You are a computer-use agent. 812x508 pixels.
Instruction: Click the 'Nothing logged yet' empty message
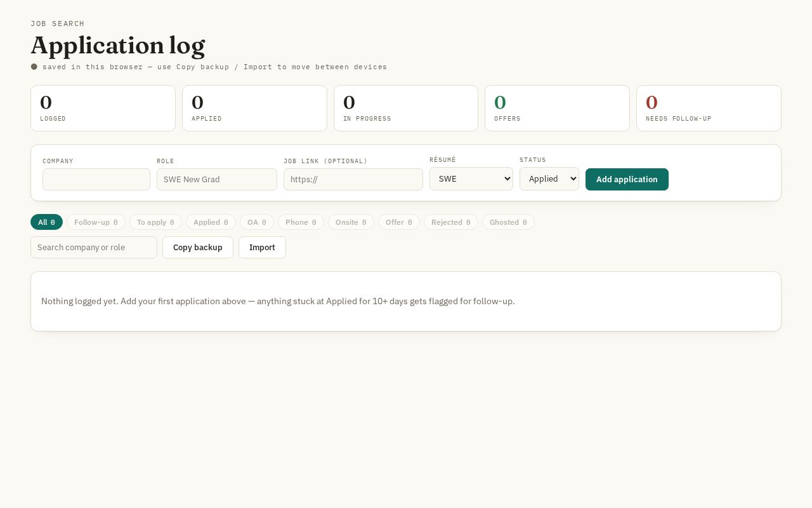pyautogui.click(x=278, y=301)
